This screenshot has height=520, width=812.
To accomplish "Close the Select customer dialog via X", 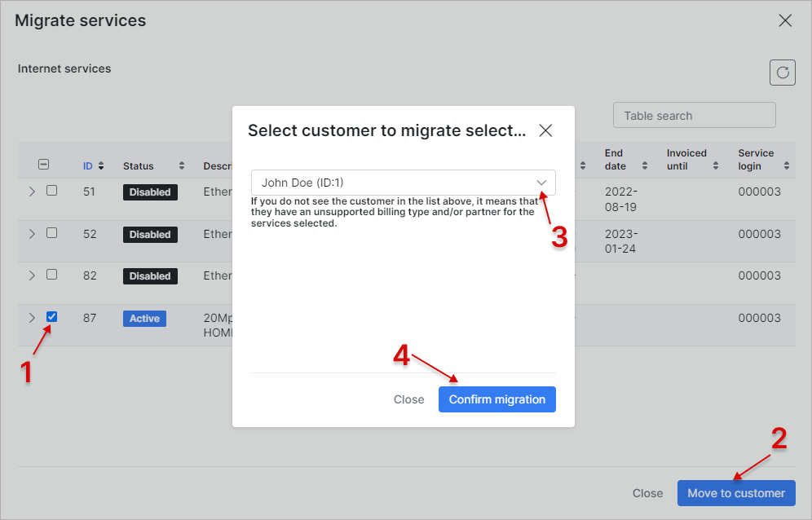I will (x=545, y=130).
